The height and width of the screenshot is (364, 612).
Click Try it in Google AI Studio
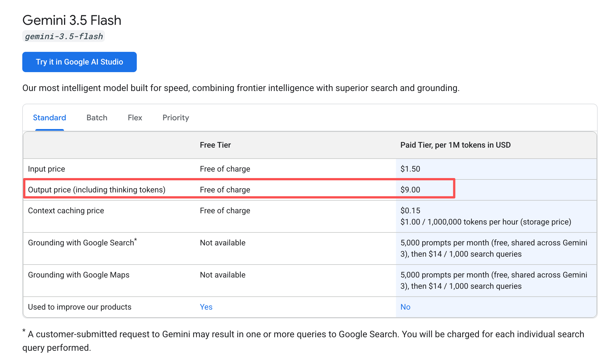tap(80, 62)
